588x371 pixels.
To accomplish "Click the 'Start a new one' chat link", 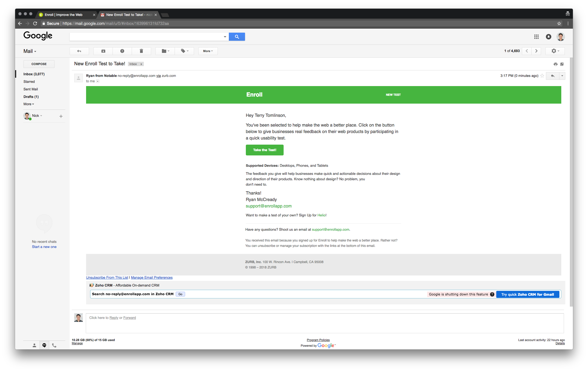I will [44, 247].
